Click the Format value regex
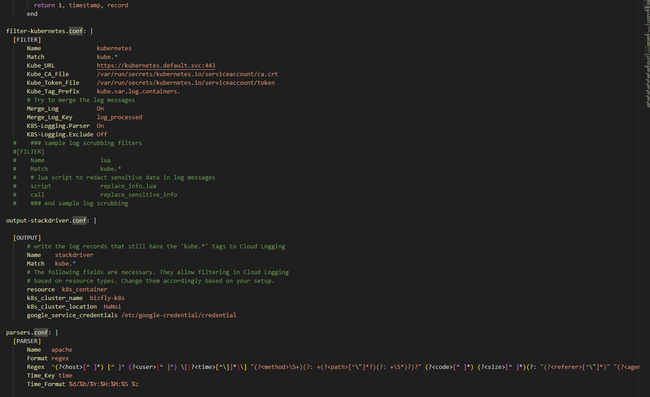650x397 pixels. (60, 358)
